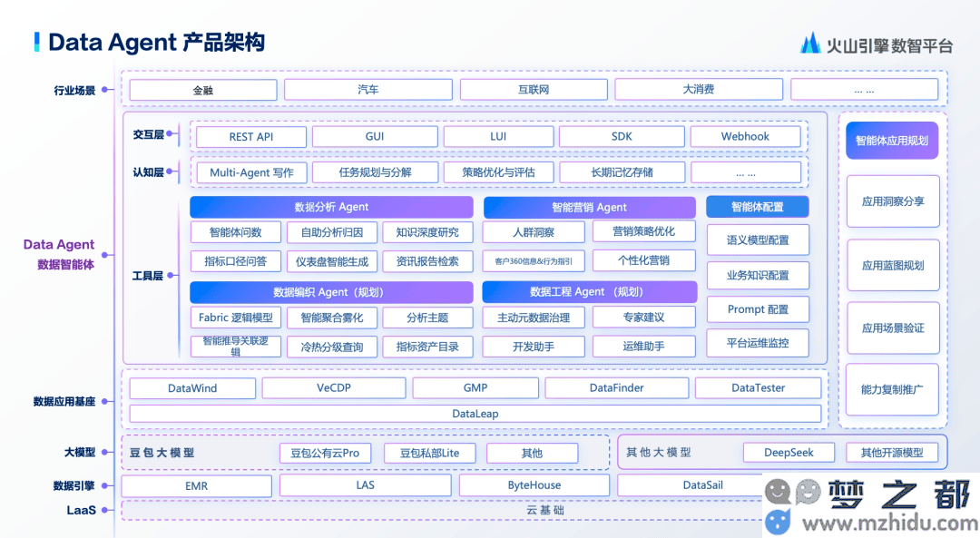
Task: Open the www.mzhidu.com watermark link
Action: [x=885, y=523]
